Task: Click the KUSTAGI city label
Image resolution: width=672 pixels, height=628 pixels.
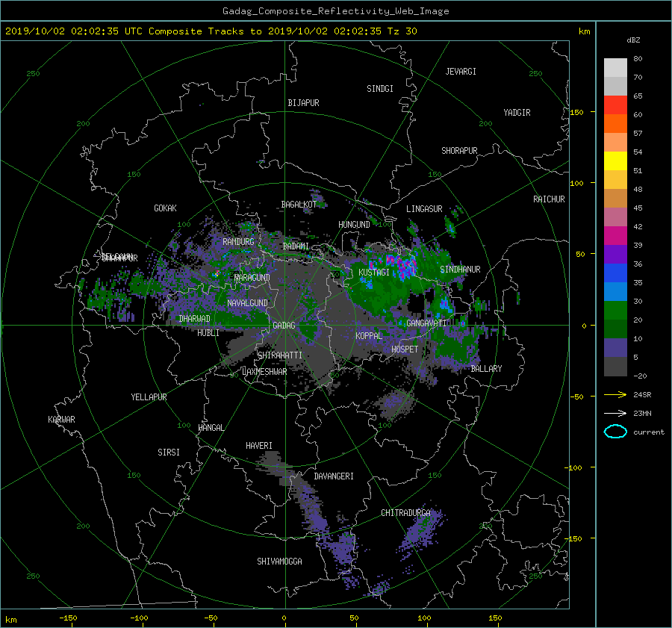Action: [x=374, y=273]
